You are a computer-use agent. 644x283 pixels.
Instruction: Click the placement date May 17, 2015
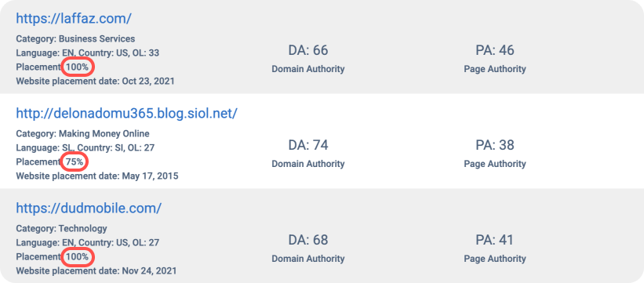tap(150, 176)
